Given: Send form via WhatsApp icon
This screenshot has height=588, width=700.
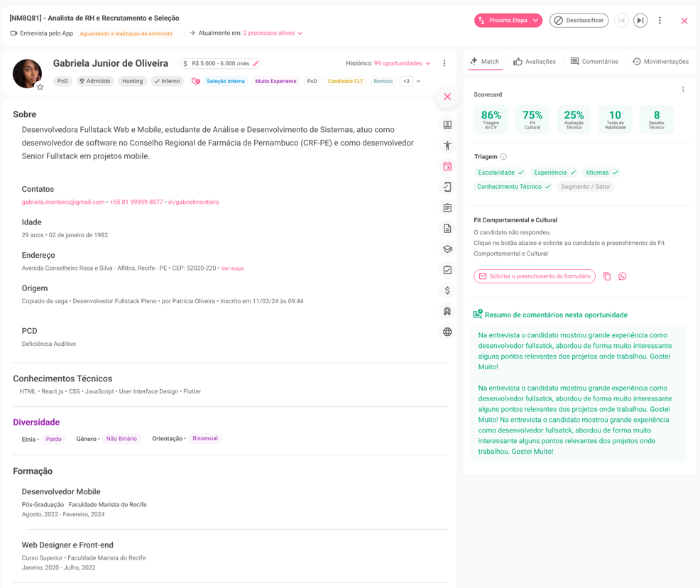Looking at the screenshot, I should coord(623,276).
